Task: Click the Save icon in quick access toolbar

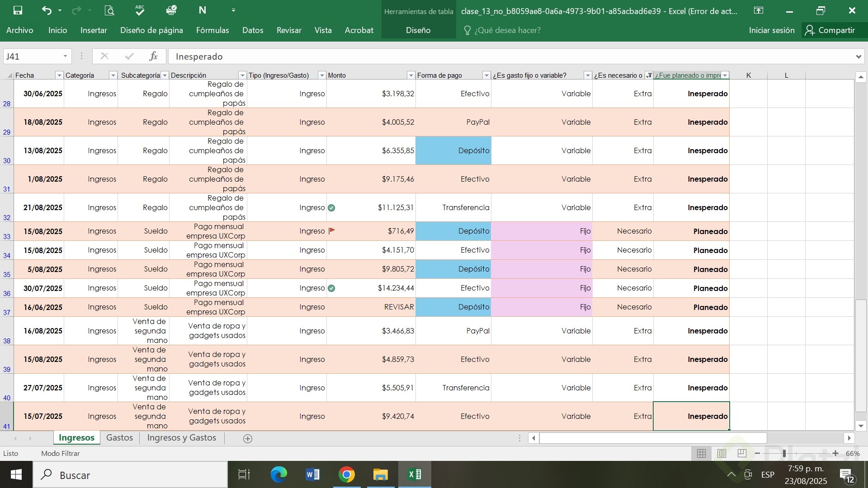Action: (x=18, y=10)
